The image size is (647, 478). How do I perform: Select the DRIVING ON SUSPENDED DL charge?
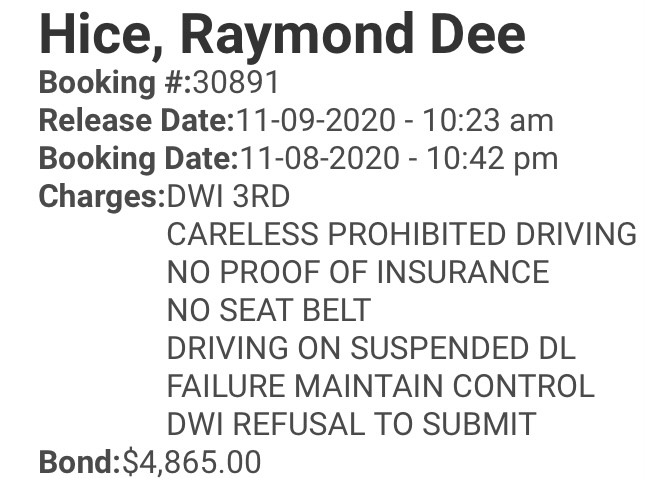pos(371,348)
